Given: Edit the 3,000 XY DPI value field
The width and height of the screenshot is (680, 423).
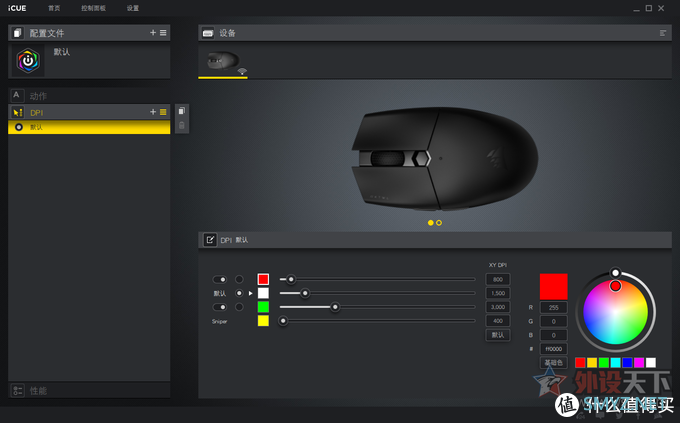Looking at the screenshot, I should [498, 307].
